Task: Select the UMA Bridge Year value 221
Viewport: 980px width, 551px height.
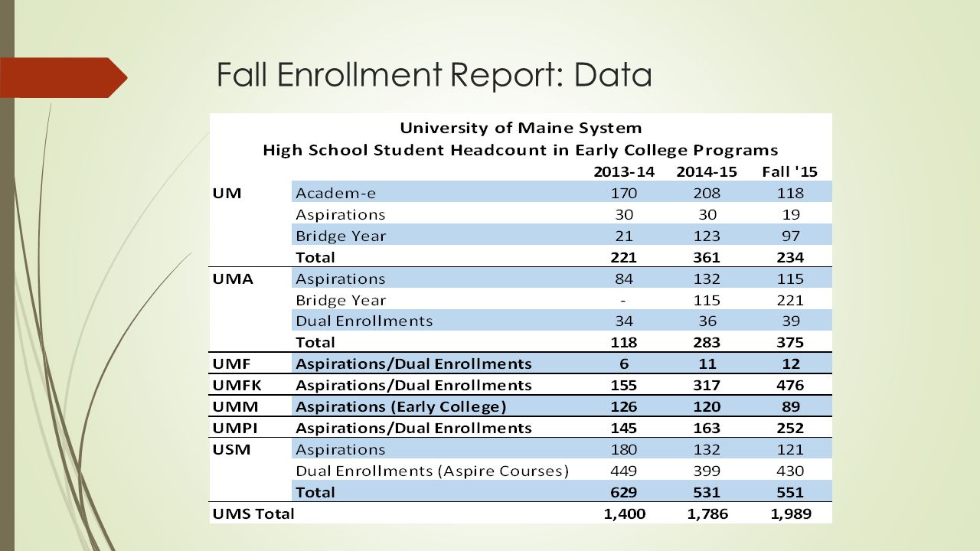Action: pyautogui.click(x=789, y=299)
